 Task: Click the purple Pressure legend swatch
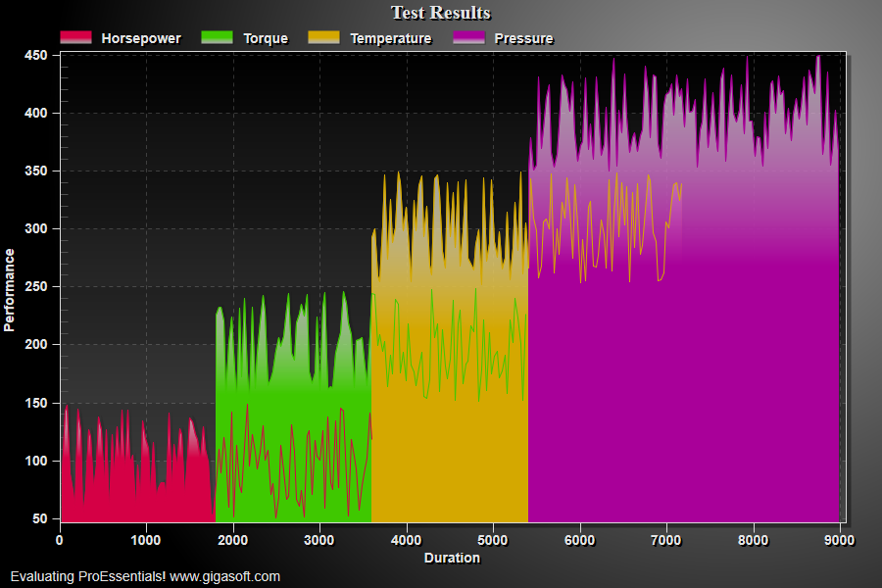click(468, 37)
